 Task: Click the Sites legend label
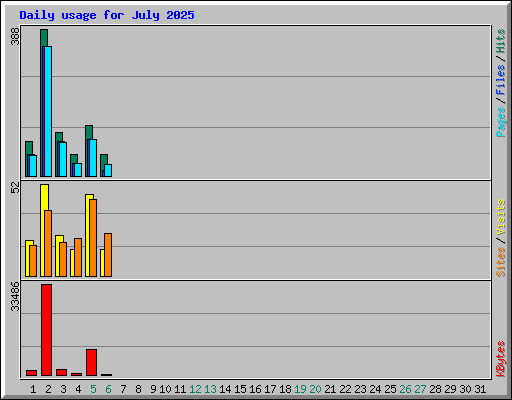coord(500,262)
